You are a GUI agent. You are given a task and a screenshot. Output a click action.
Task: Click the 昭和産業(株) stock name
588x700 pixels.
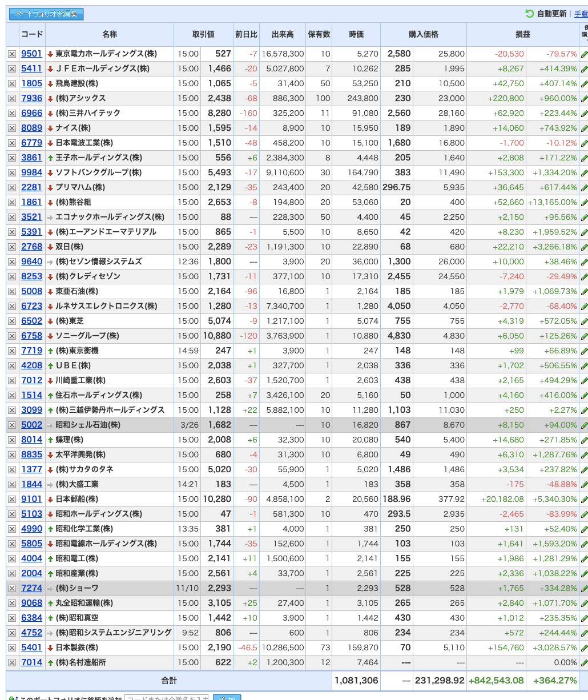(x=76, y=573)
